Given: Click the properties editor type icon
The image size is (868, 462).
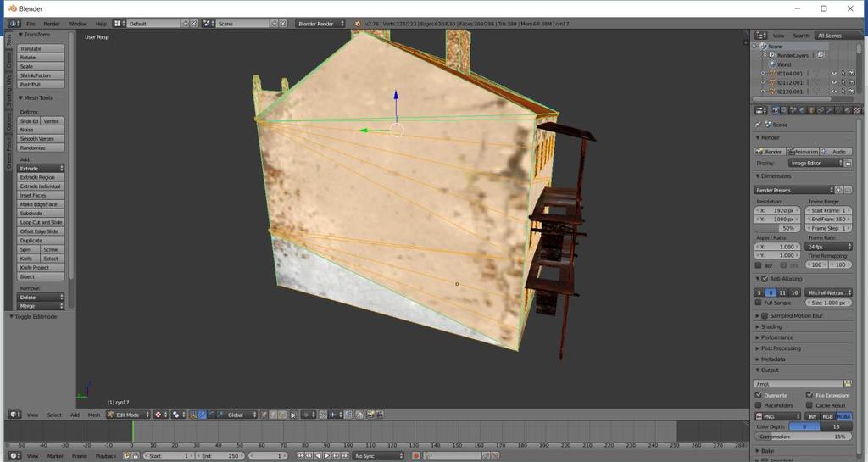Looking at the screenshot, I should click(x=760, y=111).
